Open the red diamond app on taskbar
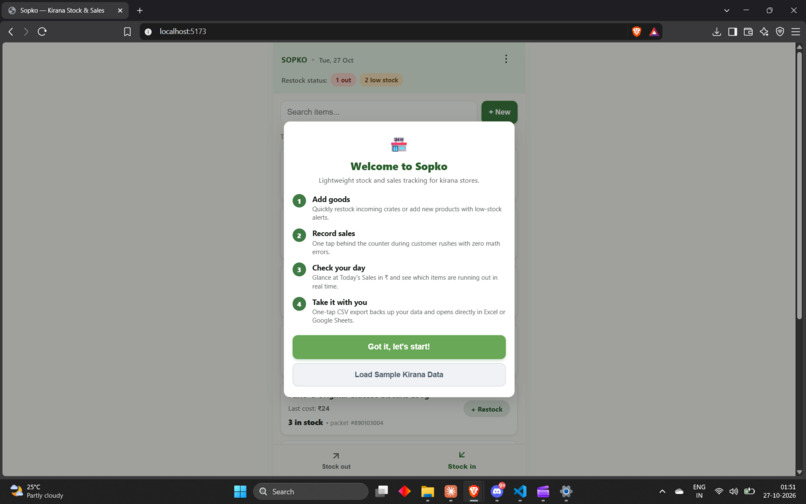806x504 pixels. pos(405,491)
